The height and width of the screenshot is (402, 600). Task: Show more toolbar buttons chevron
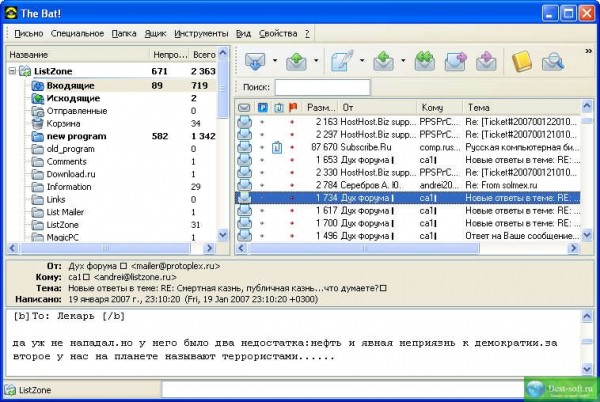click(x=589, y=51)
